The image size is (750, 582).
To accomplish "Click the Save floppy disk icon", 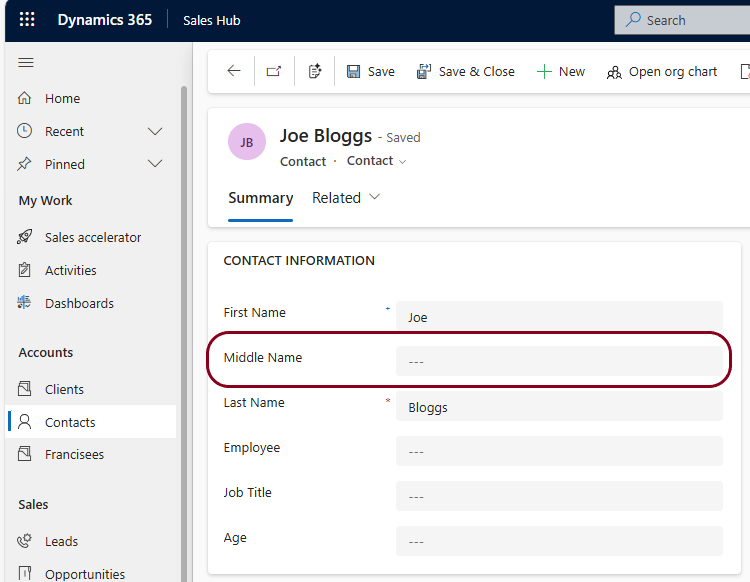I will (353, 72).
